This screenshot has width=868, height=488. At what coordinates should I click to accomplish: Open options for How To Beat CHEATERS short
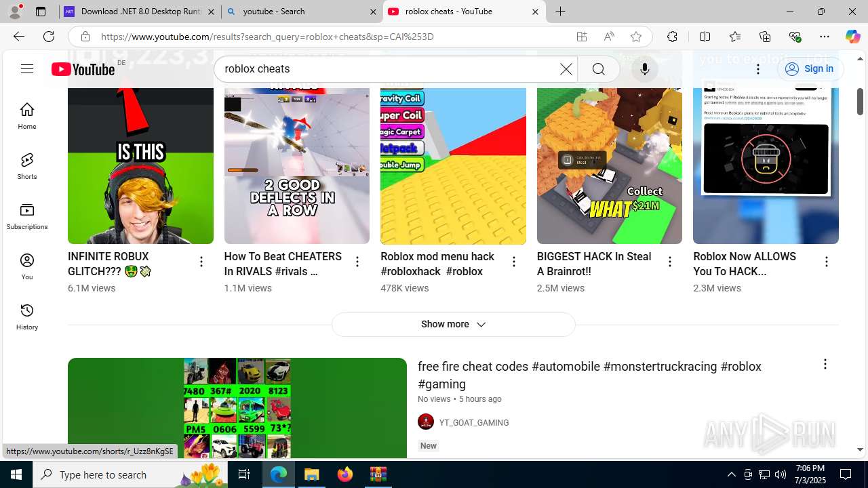(x=357, y=262)
